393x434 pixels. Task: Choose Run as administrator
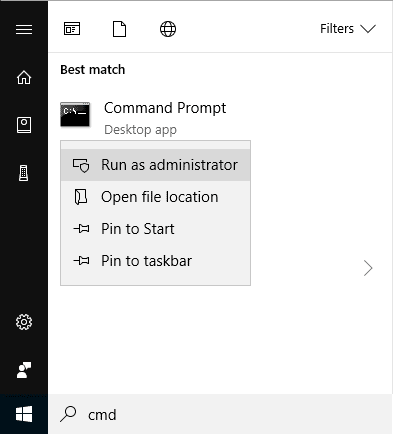(155, 165)
